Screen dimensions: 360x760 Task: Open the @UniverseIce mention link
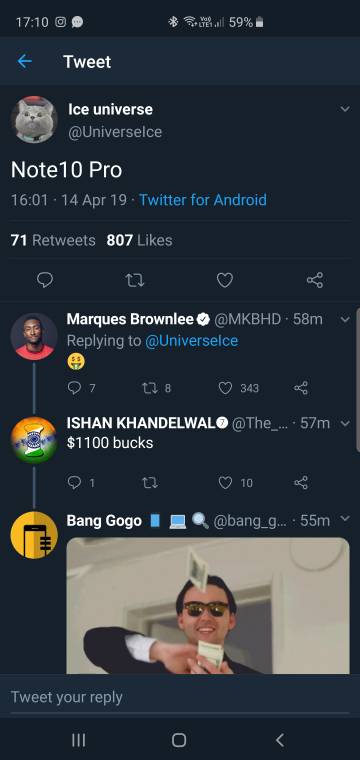pyautogui.click(x=192, y=341)
